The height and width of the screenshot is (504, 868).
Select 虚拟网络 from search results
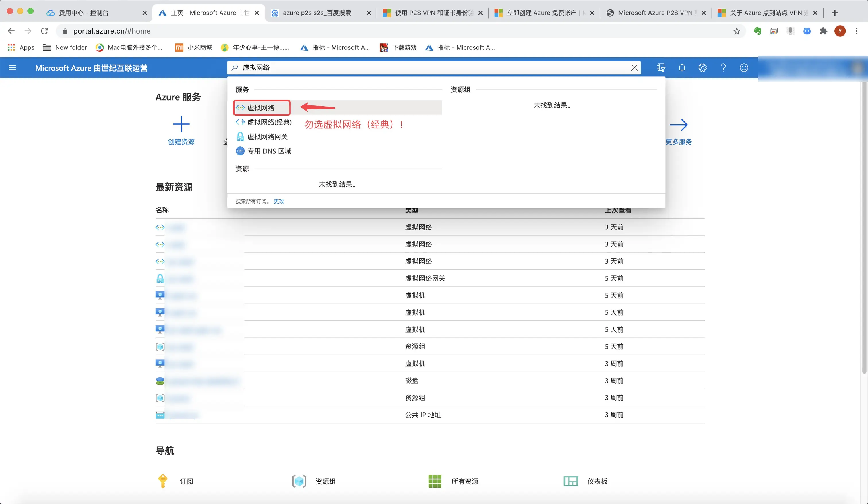pyautogui.click(x=261, y=108)
